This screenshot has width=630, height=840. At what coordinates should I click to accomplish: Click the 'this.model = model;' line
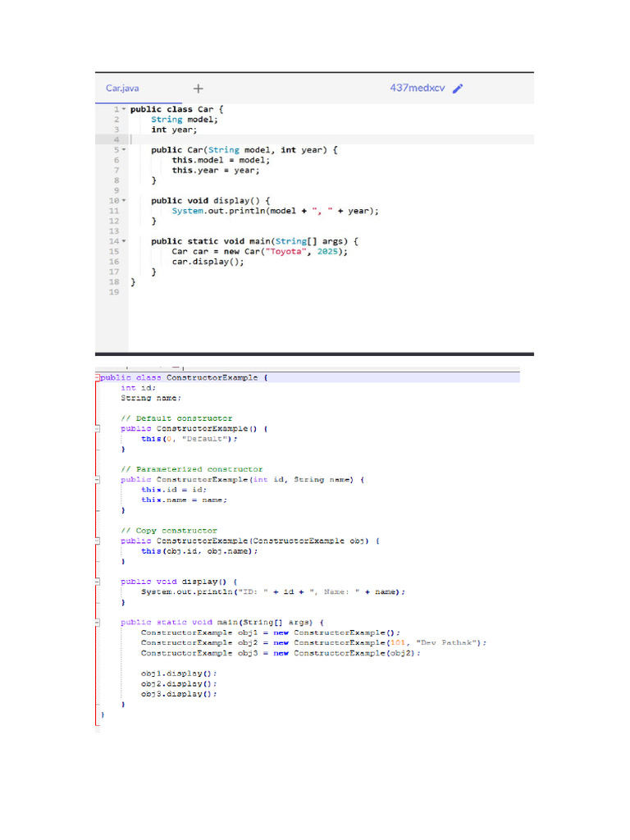pyautogui.click(x=221, y=160)
